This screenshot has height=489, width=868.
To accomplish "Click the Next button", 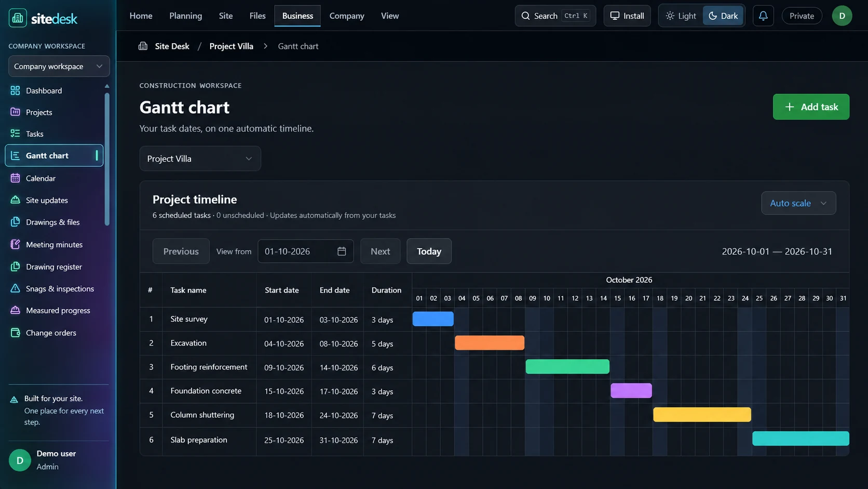I will (x=380, y=251).
